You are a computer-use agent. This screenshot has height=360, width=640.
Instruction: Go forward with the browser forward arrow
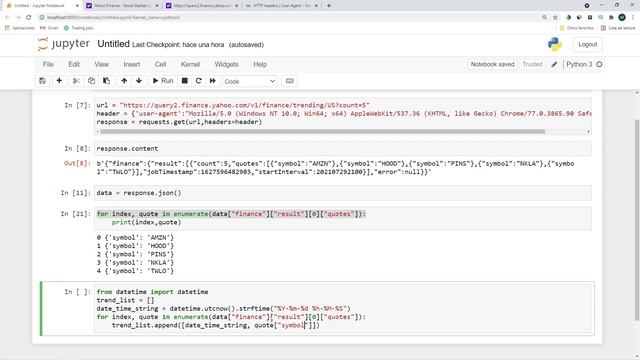[18, 17]
